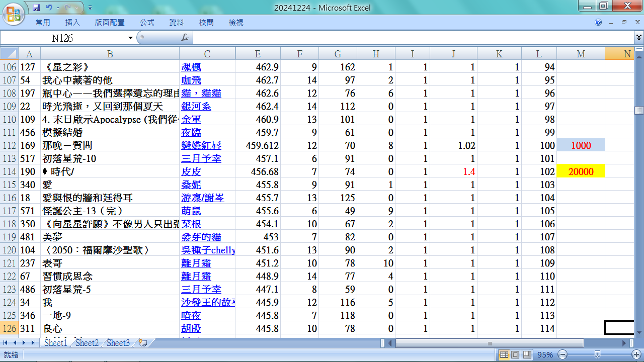Image resolution: width=644 pixels, height=362 pixels.
Task: Open the 暗夜 author hyperlink
Action: click(191, 315)
